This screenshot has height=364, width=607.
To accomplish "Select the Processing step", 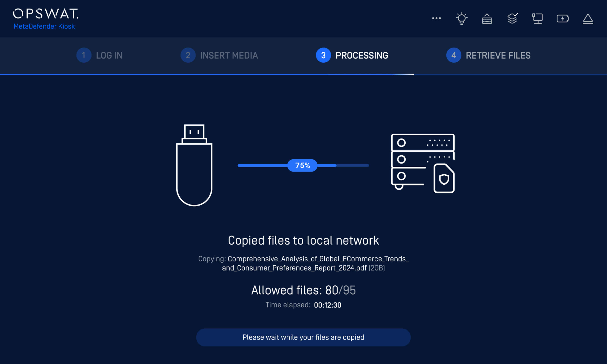I will click(352, 55).
